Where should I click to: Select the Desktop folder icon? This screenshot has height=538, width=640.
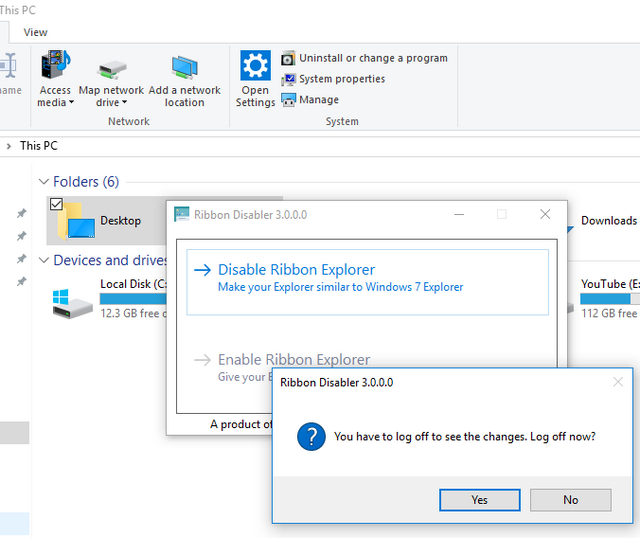(x=76, y=221)
